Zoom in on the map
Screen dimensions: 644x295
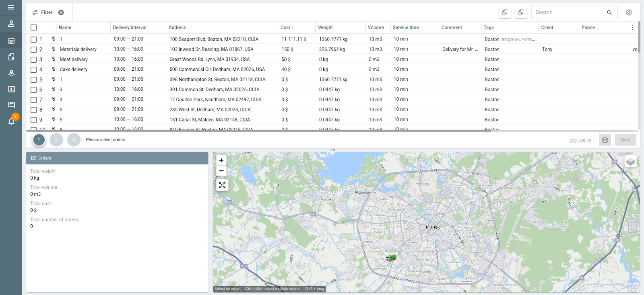221,160
